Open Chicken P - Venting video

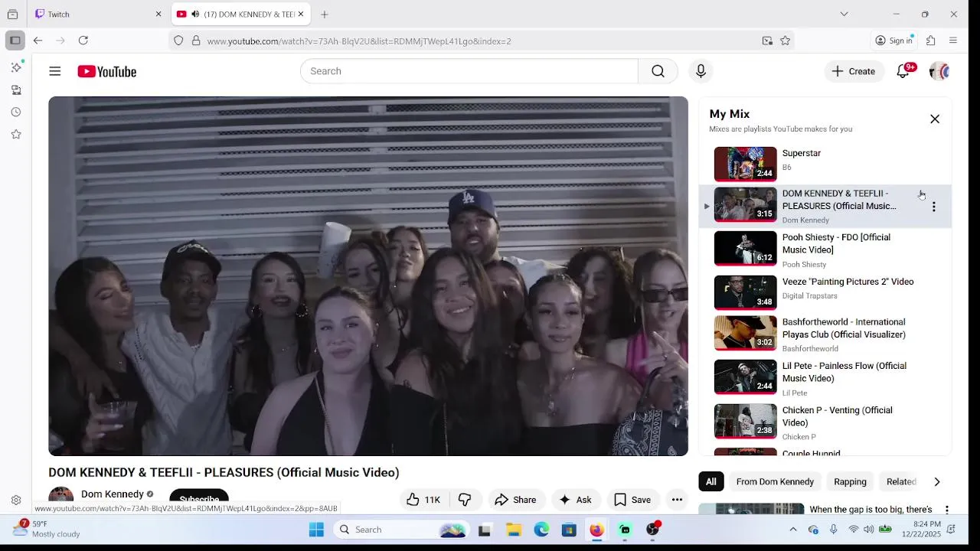pos(838,416)
